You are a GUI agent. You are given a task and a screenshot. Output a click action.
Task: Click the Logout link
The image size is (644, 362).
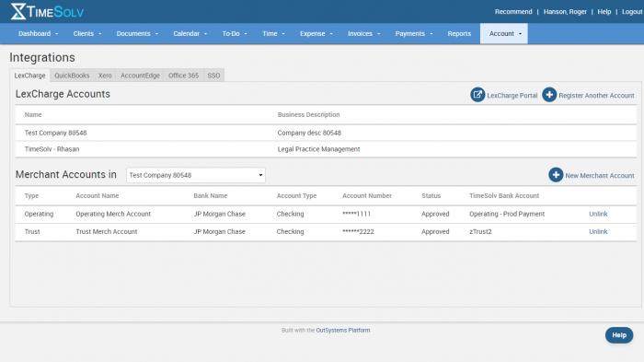(x=632, y=12)
